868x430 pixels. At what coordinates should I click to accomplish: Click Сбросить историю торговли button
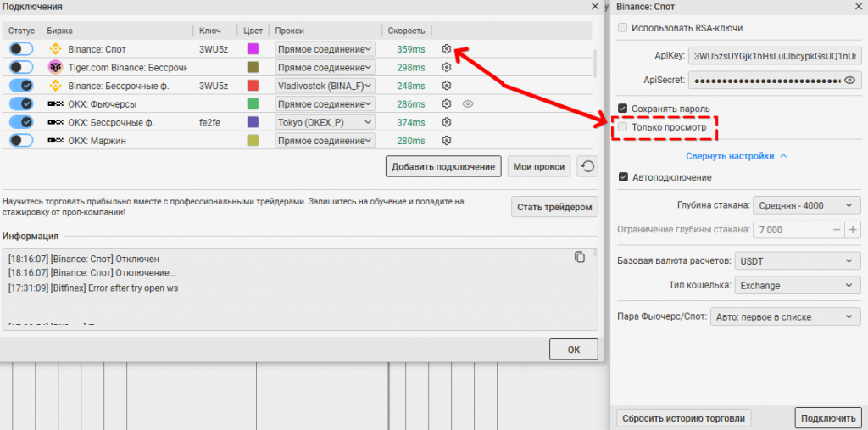684,418
